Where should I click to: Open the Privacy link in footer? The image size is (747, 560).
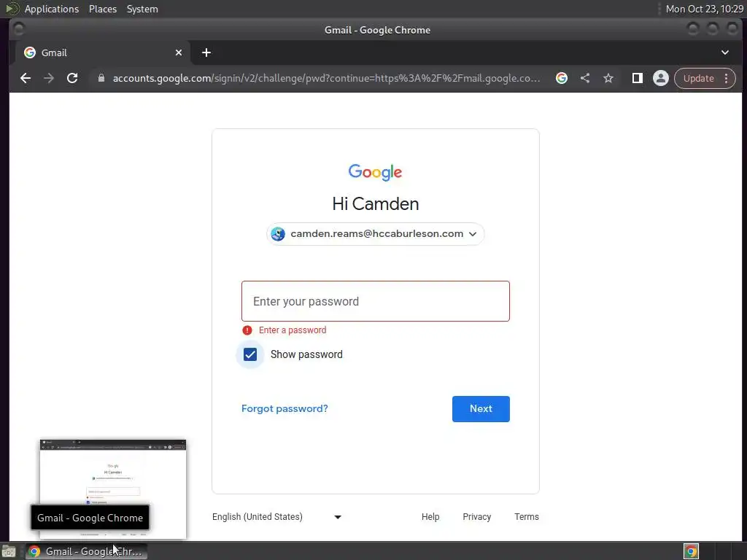[x=477, y=517]
